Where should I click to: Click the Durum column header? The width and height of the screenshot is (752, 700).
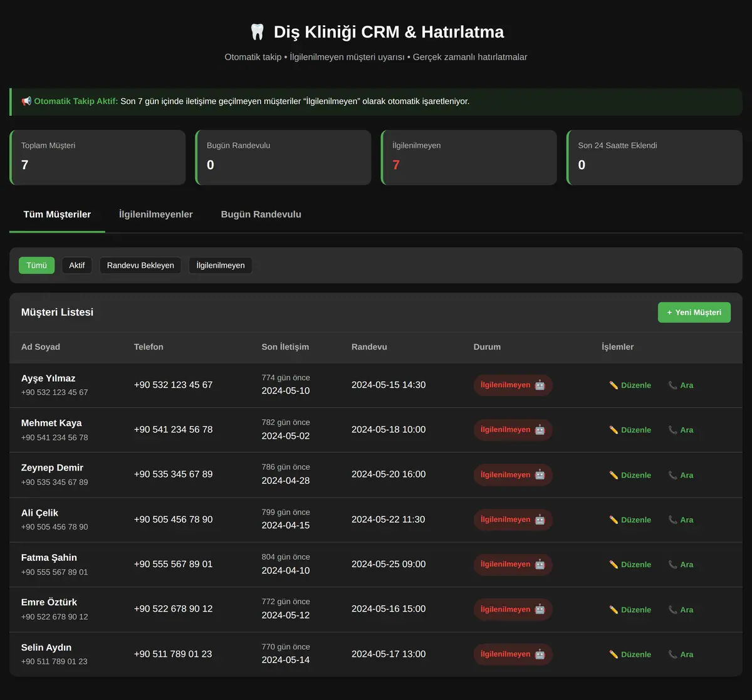pyautogui.click(x=487, y=347)
